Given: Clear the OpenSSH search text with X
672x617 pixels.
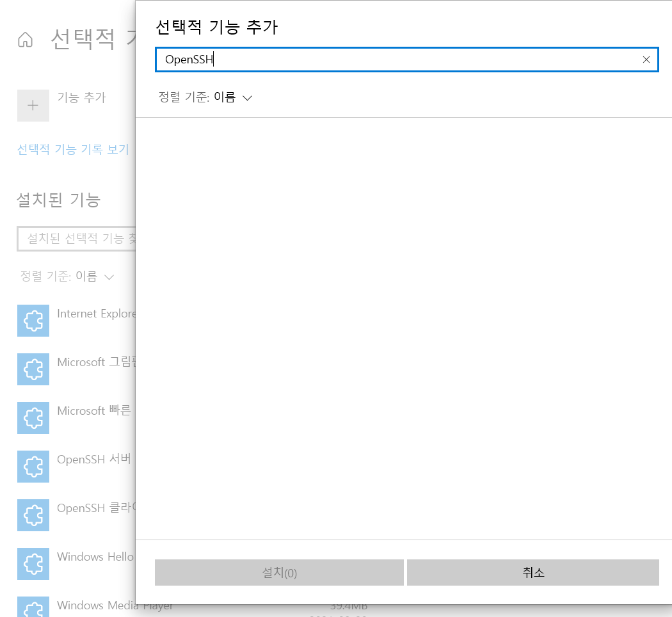Looking at the screenshot, I should [x=646, y=60].
